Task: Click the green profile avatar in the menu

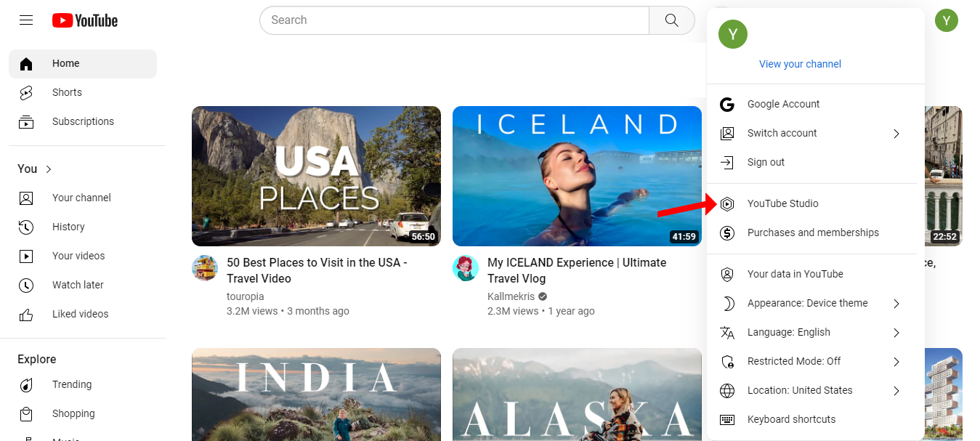Action: [732, 34]
